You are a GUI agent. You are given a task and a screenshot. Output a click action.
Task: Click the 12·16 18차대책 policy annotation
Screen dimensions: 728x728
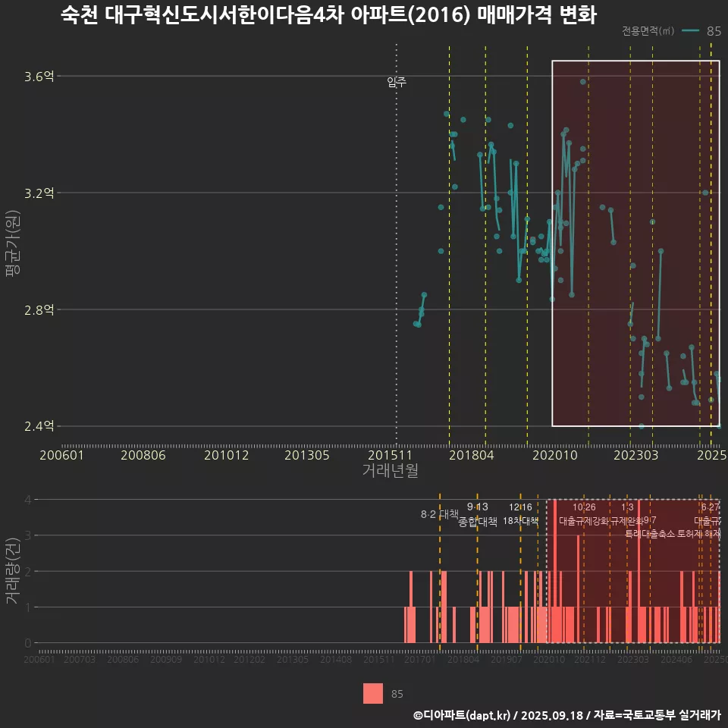(x=520, y=514)
